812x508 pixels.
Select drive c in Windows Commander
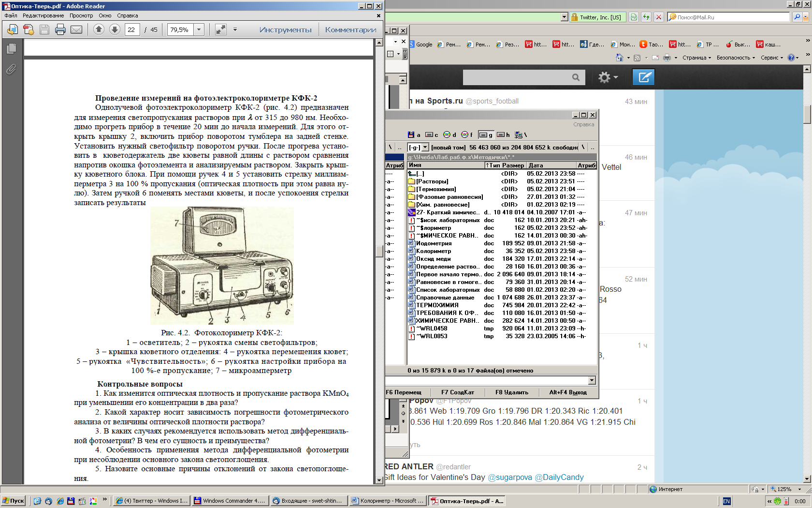[432, 134]
